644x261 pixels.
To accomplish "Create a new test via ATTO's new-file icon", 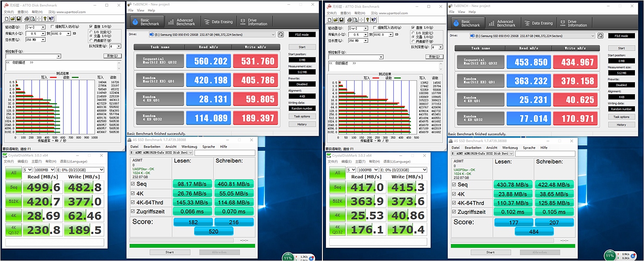I will pyautogui.click(x=7, y=19).
